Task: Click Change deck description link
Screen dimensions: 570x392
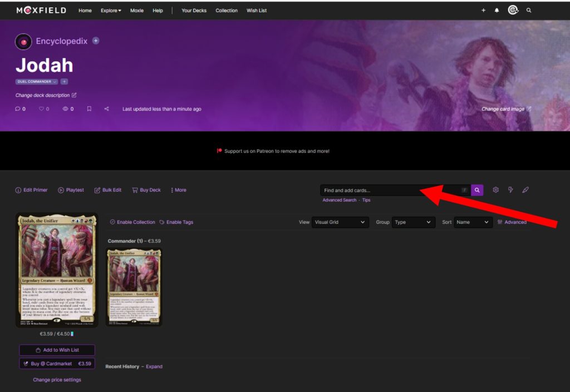Action: [42, 95]
